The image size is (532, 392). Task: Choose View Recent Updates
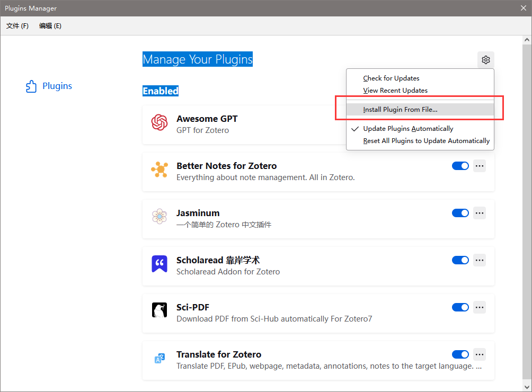[x=420, y=91]
